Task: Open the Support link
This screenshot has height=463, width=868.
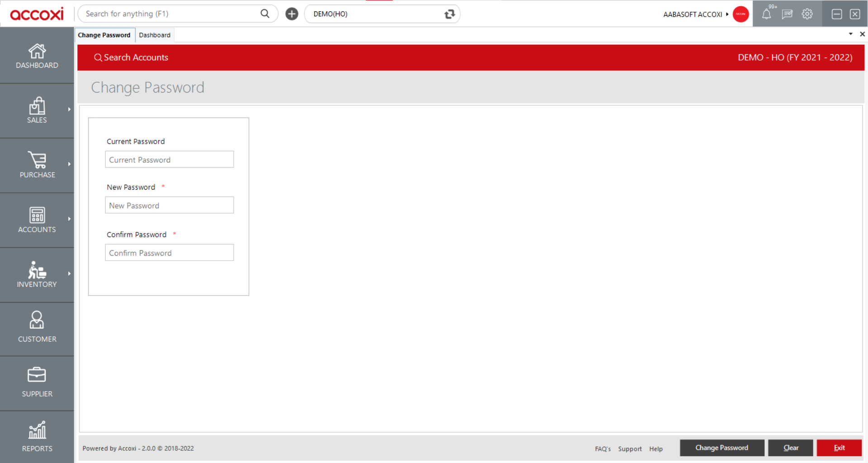Action: 630,449
